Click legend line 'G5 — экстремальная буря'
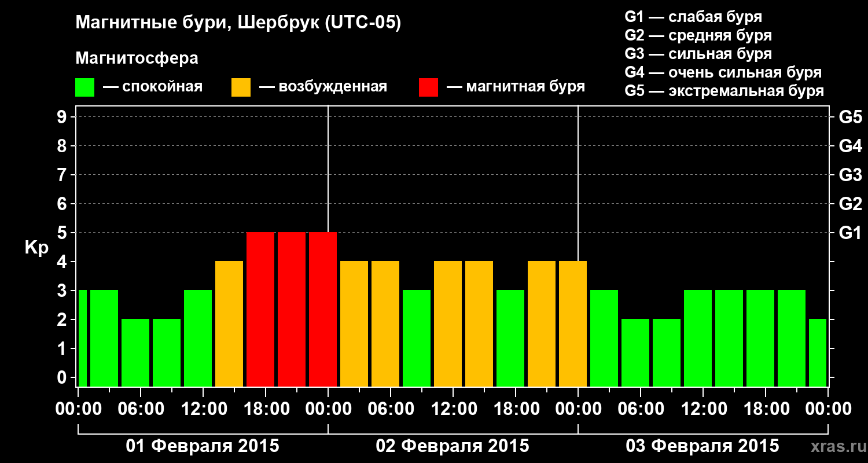This screenshot has height=463, width=868. click(724, 91)
